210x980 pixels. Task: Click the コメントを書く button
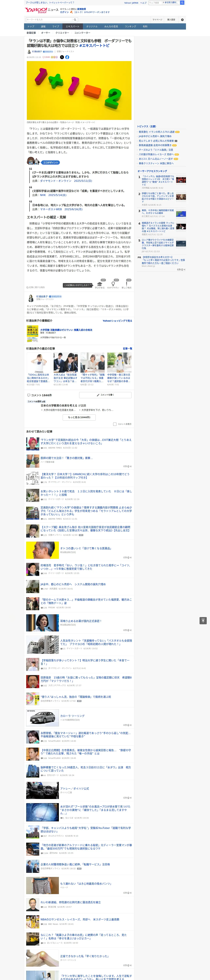[105, 395]
